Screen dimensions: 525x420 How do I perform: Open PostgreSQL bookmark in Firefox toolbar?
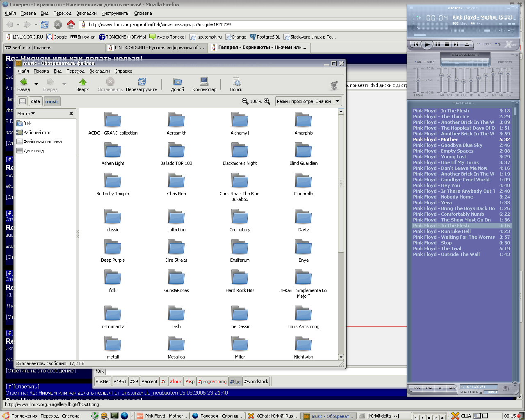coord(265,37)
